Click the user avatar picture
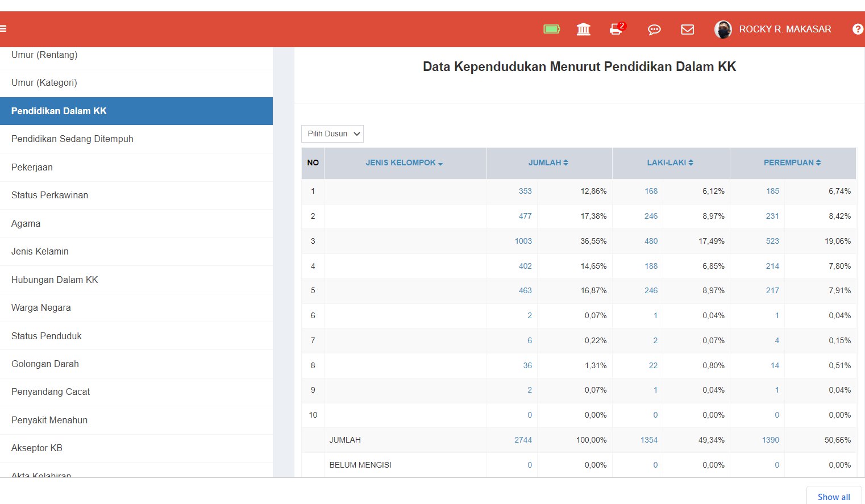The height and width of the screenshot is (504, 865). coord(723,29)
